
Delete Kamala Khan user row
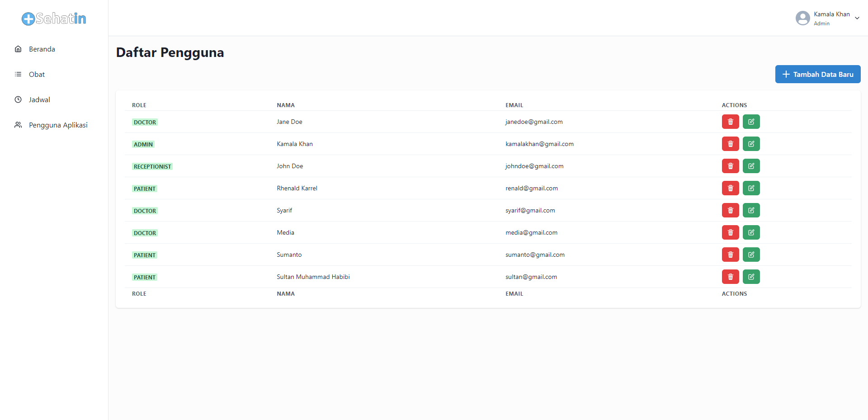pos(730,144)
